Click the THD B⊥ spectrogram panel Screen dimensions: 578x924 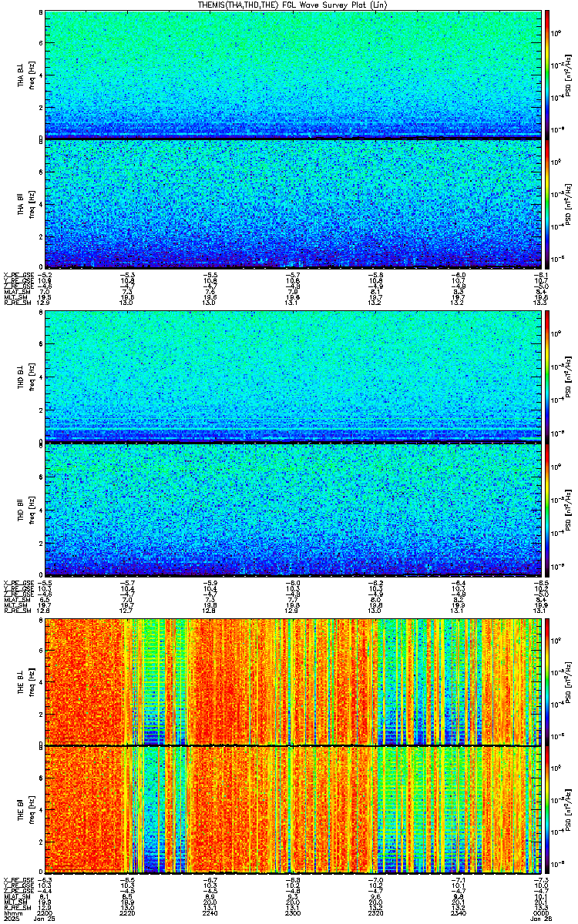click(x=291, y=377)
